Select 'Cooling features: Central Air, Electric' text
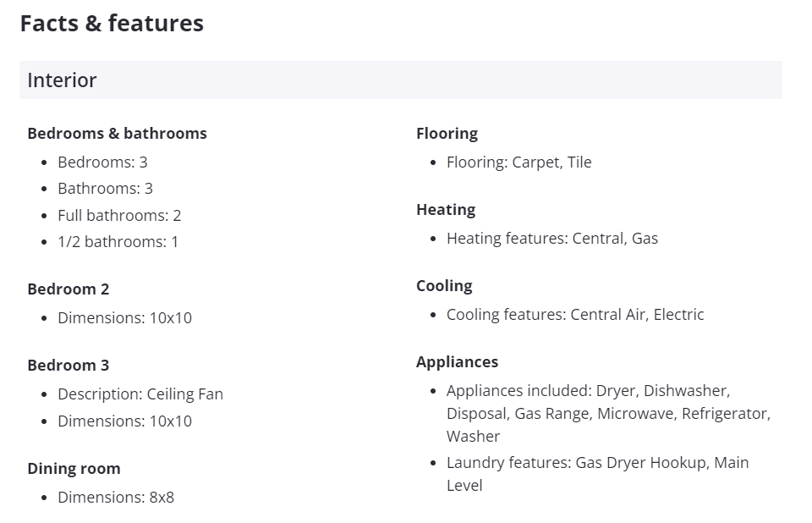Viewport: 812px width, 523px height. pyautogui.click(x=575, y=315)
